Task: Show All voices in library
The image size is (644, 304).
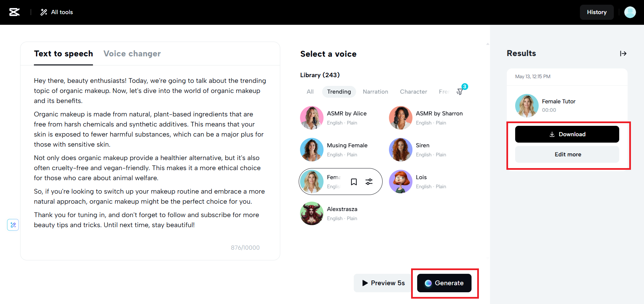Action: coord(310,92)
